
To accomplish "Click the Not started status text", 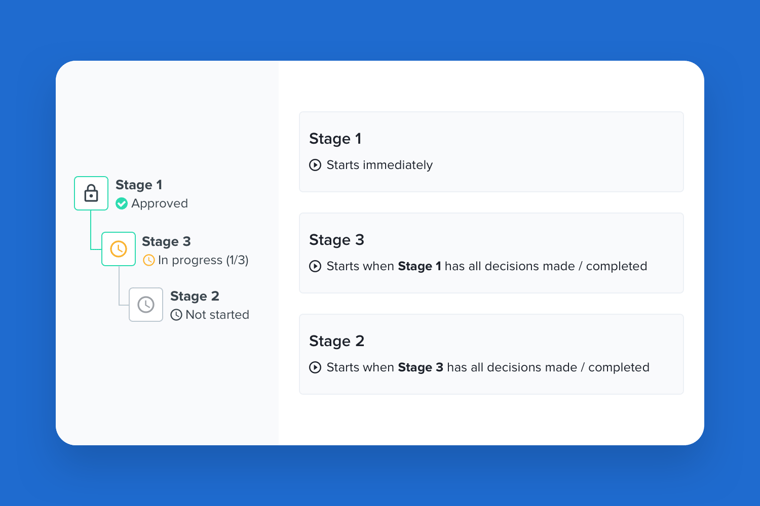I will tap(217, 315).
